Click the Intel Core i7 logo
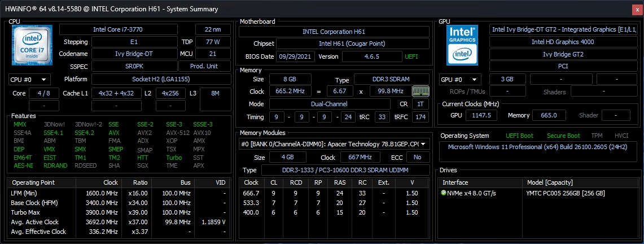 coord(32,45)
